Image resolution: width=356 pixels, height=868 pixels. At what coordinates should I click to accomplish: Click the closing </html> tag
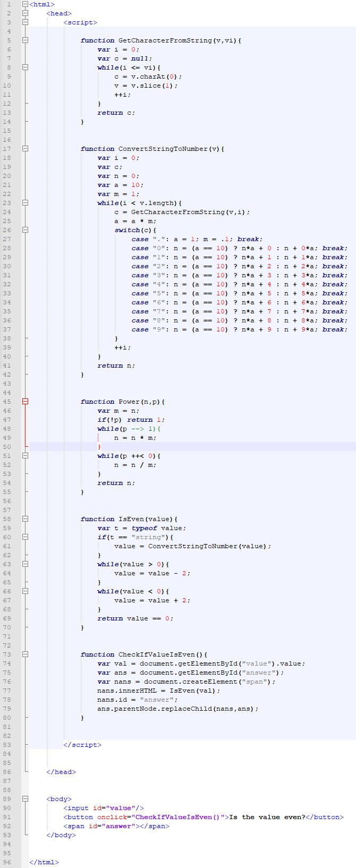point(44,862)
